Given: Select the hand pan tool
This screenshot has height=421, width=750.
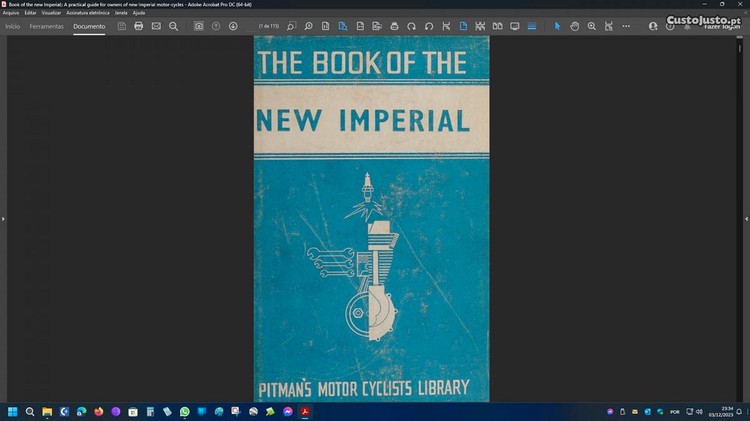Looking at the screenshot, I should point(575,26).
